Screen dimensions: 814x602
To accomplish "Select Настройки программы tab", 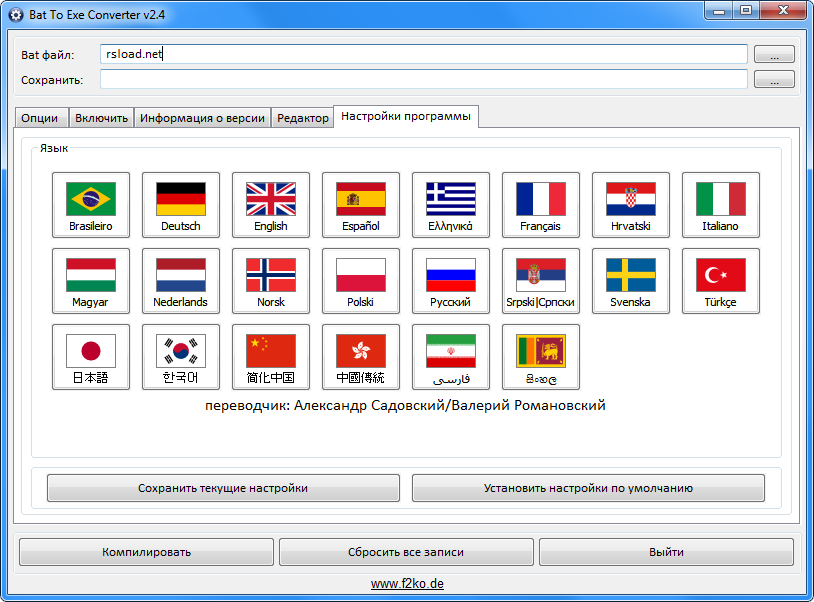I will tap(406, 116).
